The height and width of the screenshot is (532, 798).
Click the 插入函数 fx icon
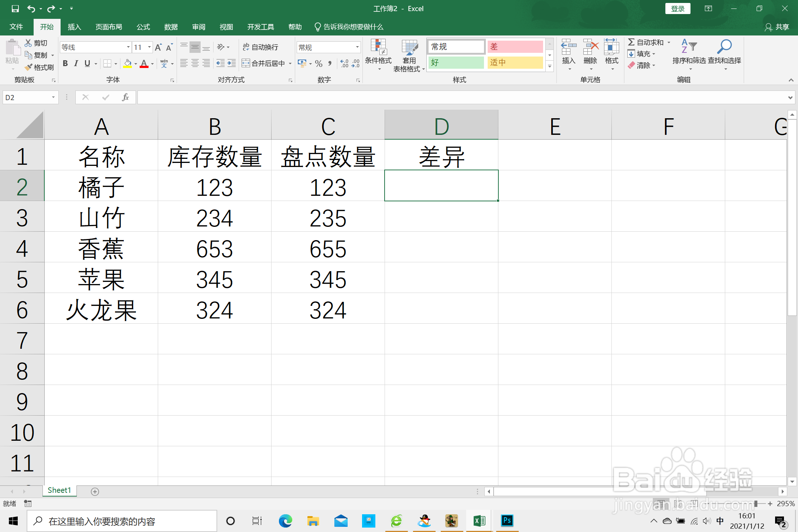125,97
